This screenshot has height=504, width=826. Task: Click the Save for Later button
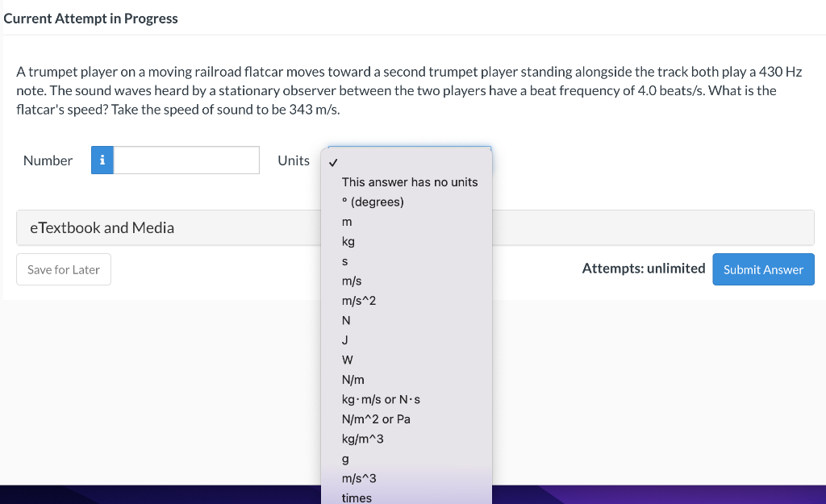coord(64,269)
